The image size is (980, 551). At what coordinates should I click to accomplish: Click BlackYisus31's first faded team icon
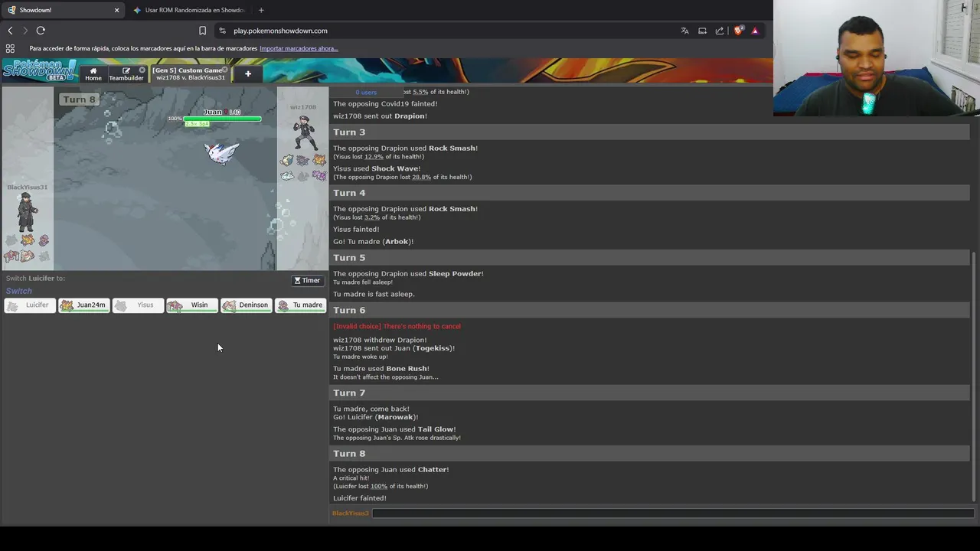[x=11, y=240]
